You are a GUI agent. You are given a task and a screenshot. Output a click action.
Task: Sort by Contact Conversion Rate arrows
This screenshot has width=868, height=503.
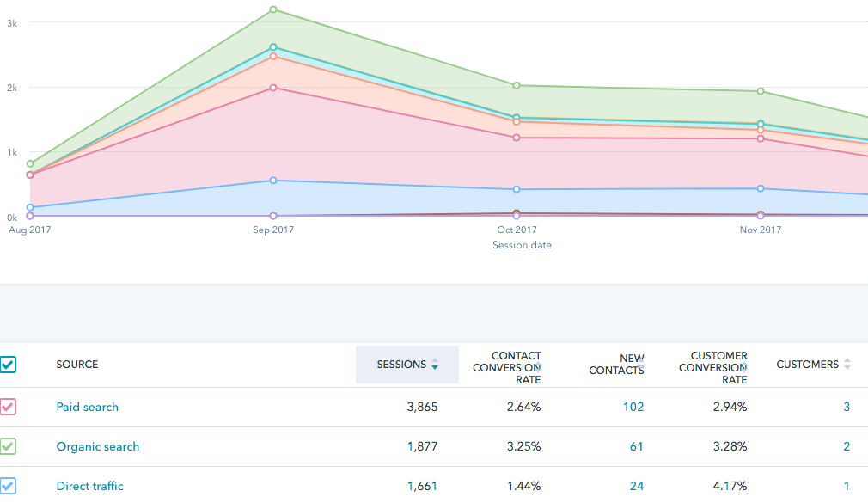pos(537,367)
